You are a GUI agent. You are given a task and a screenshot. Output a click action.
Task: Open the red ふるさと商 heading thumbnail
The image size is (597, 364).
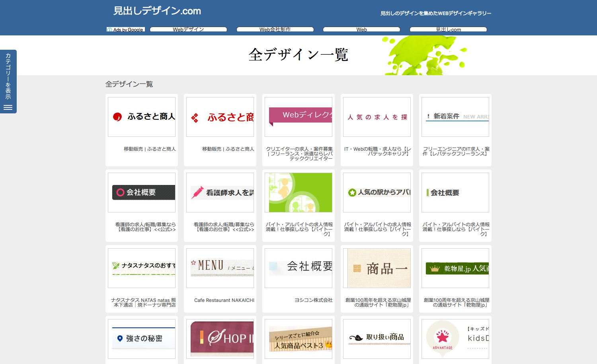[220, 117]
